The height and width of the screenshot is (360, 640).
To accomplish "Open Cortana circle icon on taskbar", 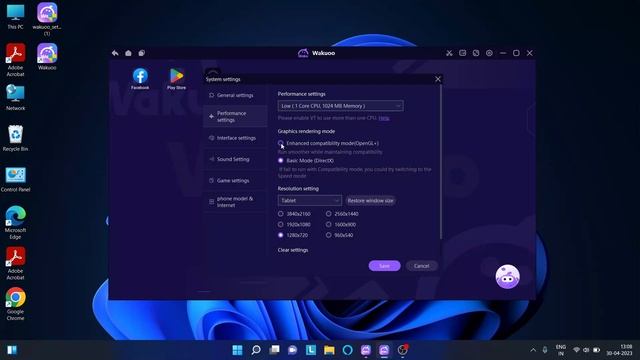I will click(347, 350).
